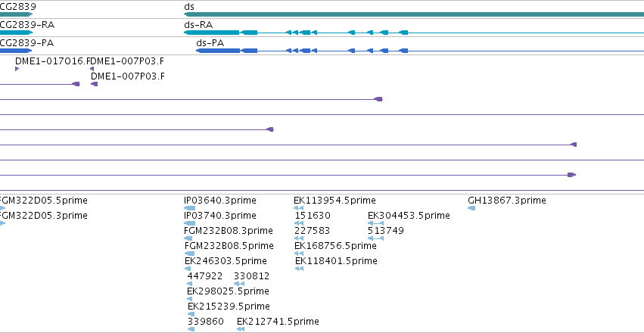Click the CG2839-PA protein label
The width and height of the screenshot is (644, 333).
pyautogui.click(x=26, y=43)
